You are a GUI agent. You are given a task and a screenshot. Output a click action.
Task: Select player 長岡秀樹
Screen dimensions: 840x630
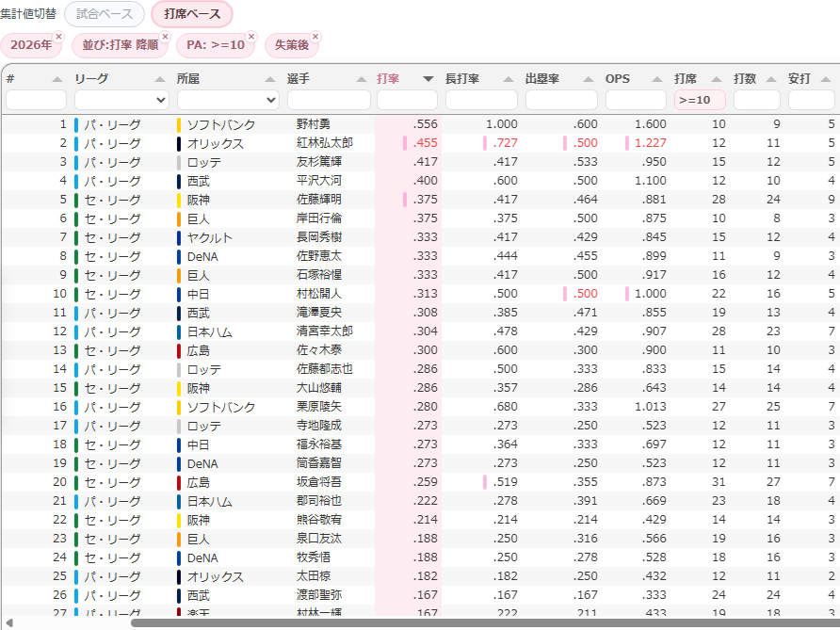click(x=319, y=236)
